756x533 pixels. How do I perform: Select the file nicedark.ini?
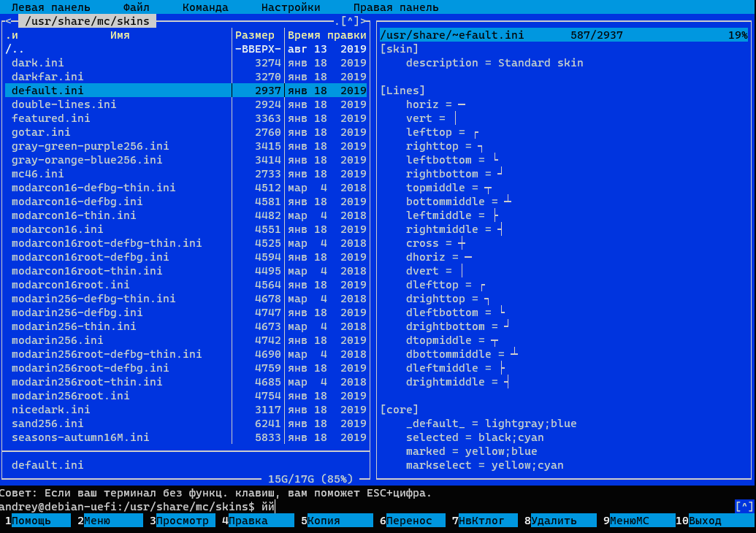50,410
